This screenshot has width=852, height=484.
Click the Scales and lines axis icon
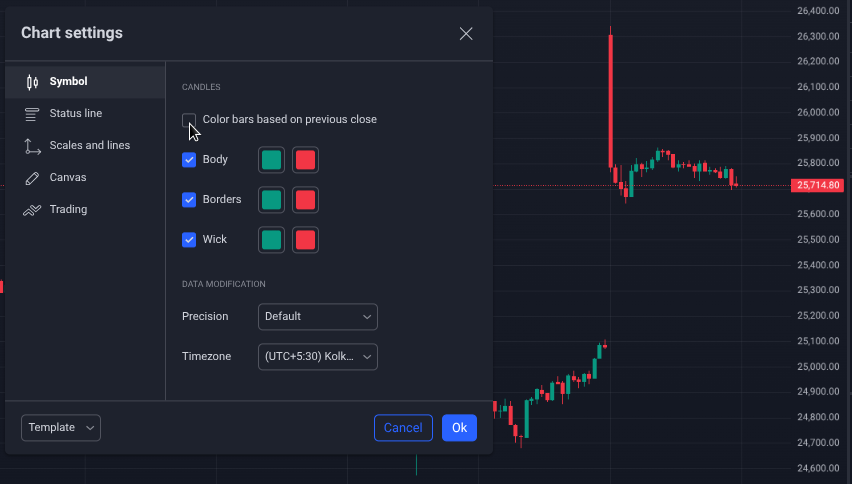pyautogui.click(x=32, y=146)
